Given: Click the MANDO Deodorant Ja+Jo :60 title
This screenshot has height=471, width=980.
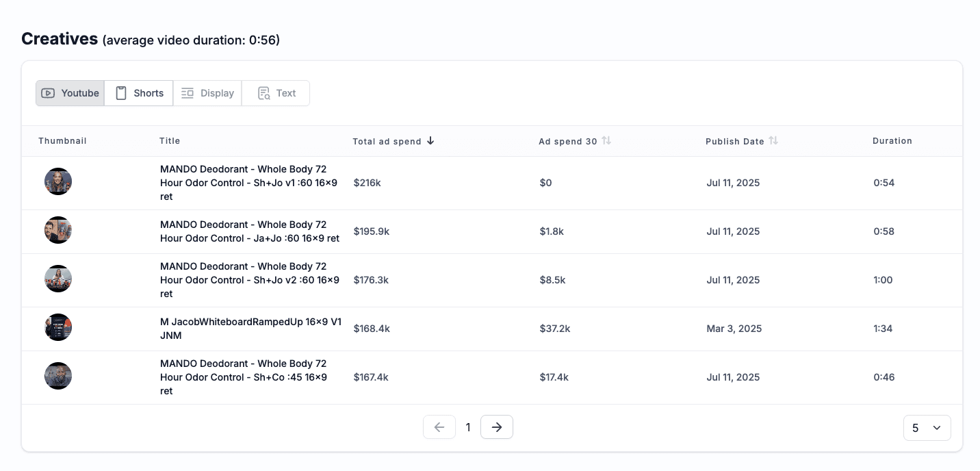Looking at the screenshot, I should tap(250, 231).
